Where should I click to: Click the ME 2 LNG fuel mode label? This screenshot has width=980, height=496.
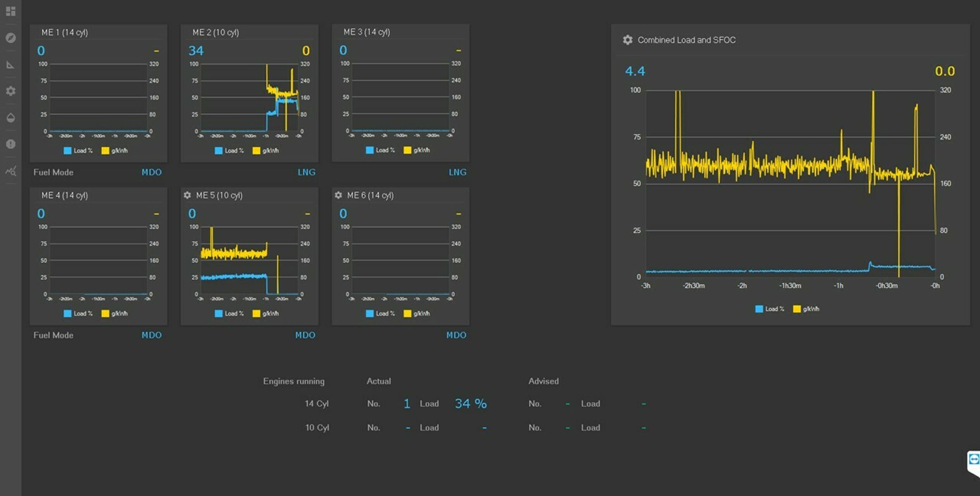point(306,172)
